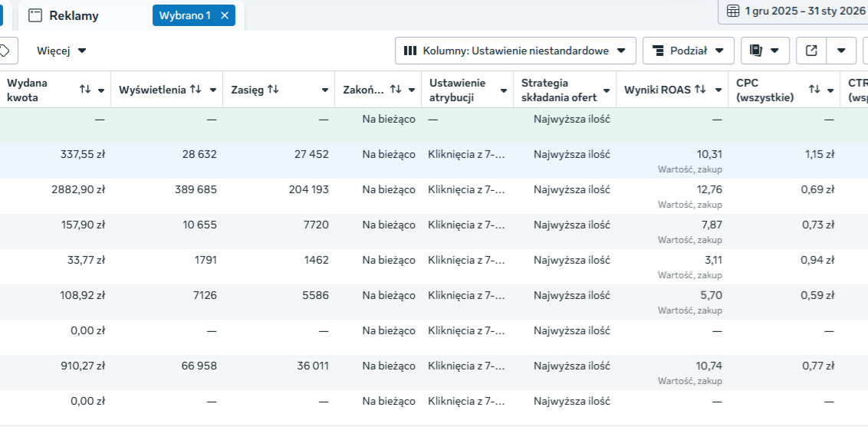868x427 pixels.
Task: Click the reports icon button
Action: (x=764, y=51)
